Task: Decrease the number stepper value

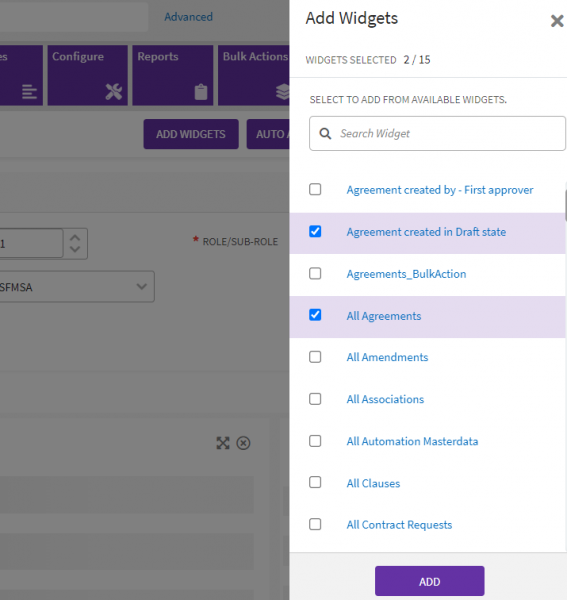Action: (x=75, y=249)
